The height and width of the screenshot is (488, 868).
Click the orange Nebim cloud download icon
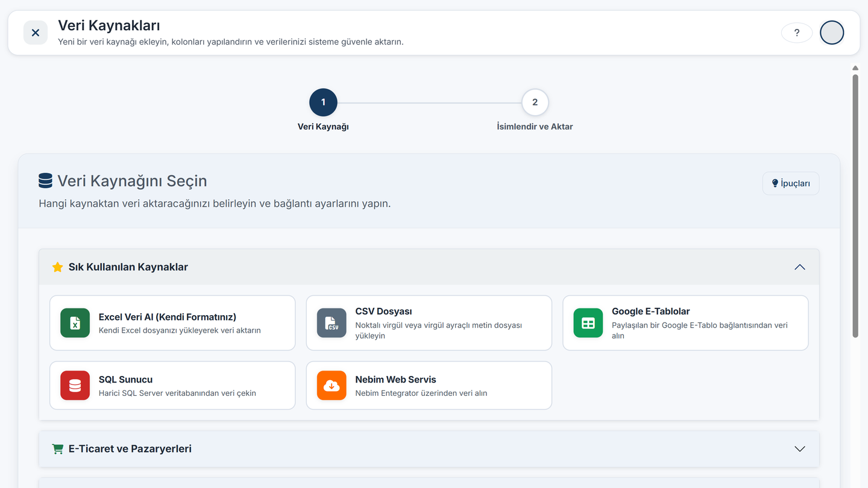coord(332,386)
